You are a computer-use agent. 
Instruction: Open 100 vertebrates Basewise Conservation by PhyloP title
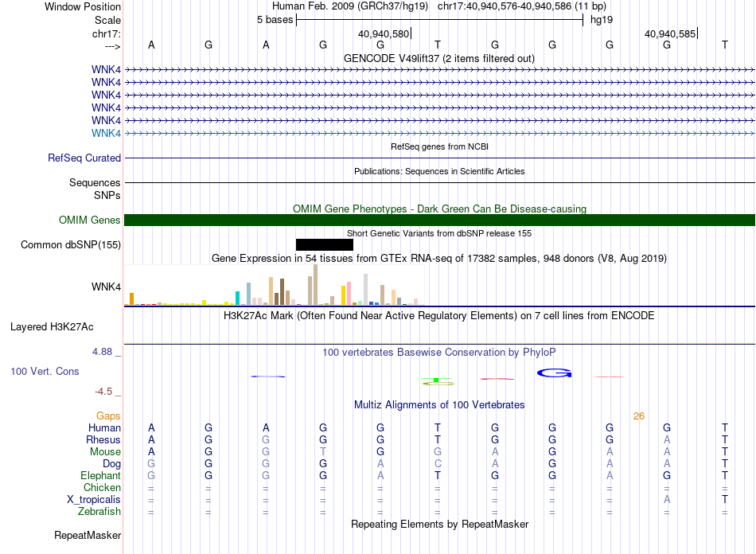(439, 352)
